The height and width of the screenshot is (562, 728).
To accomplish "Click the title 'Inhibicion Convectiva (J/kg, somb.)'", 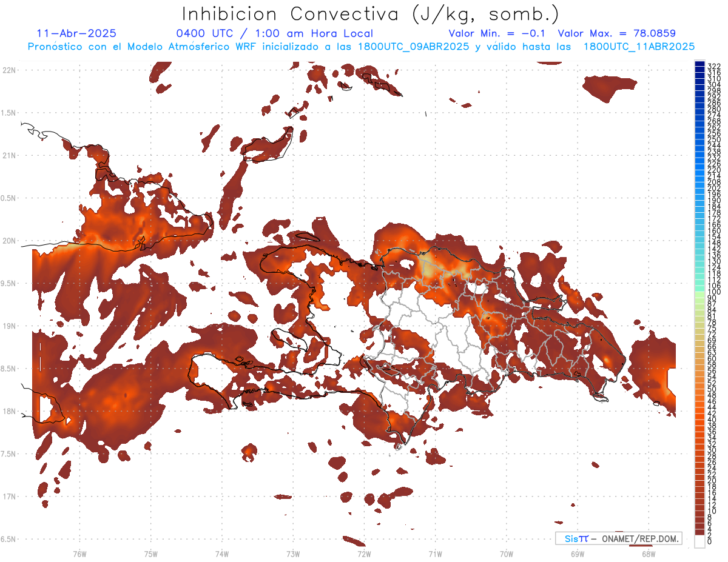I will (x=370, y=14).
